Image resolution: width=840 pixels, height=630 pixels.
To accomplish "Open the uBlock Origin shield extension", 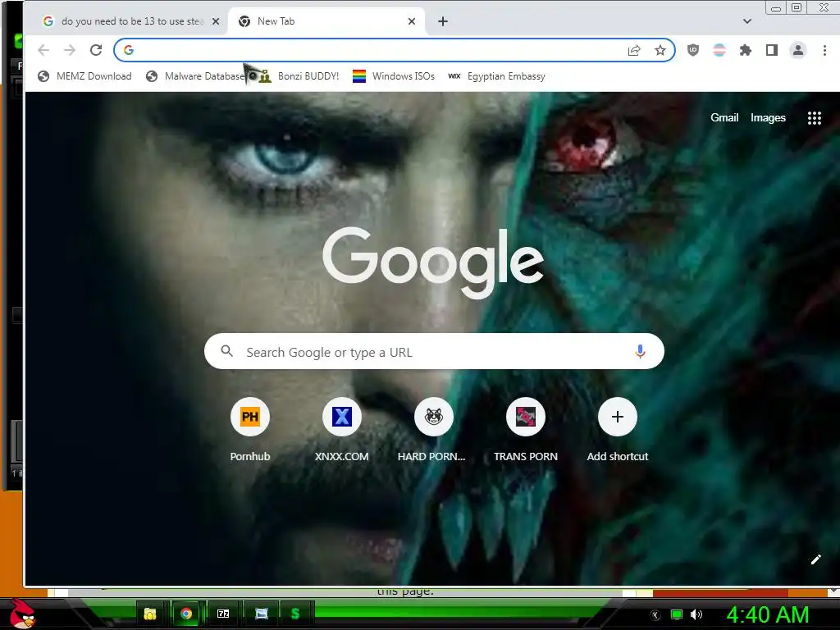I will (693, 50).
